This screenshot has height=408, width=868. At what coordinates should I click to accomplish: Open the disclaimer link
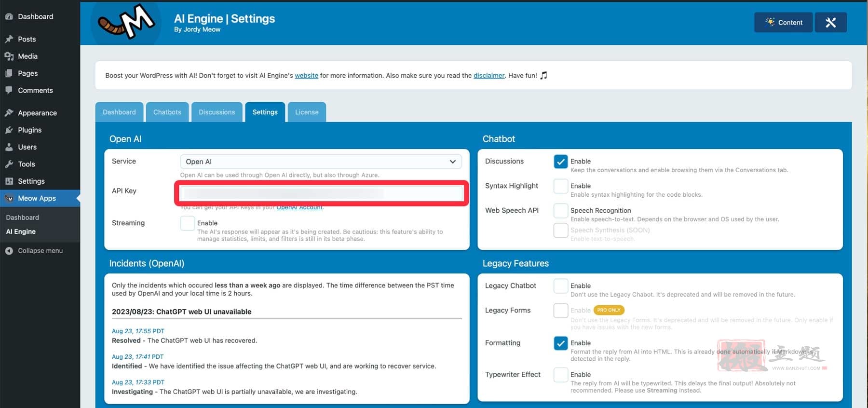(489, 75)
